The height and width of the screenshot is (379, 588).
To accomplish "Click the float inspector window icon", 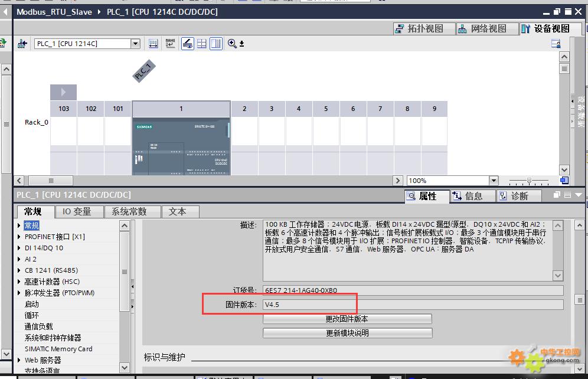I will (x=557, y=195).
